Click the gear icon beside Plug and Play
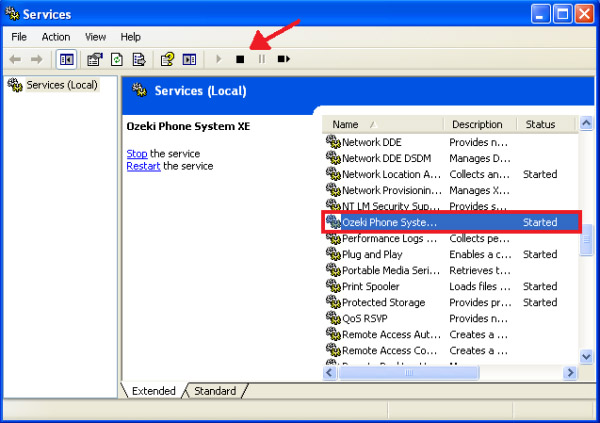The image size is (600, 423). coord(333,254)
